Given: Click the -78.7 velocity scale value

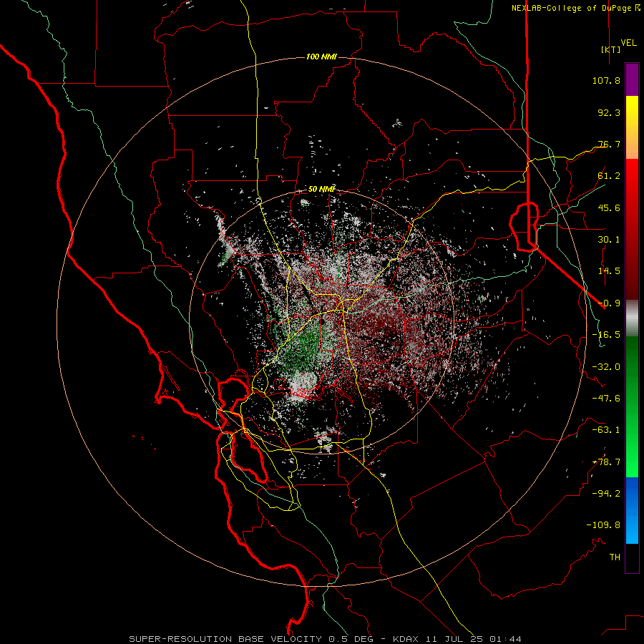Looking at the screenshot, I should click(606, 462).
